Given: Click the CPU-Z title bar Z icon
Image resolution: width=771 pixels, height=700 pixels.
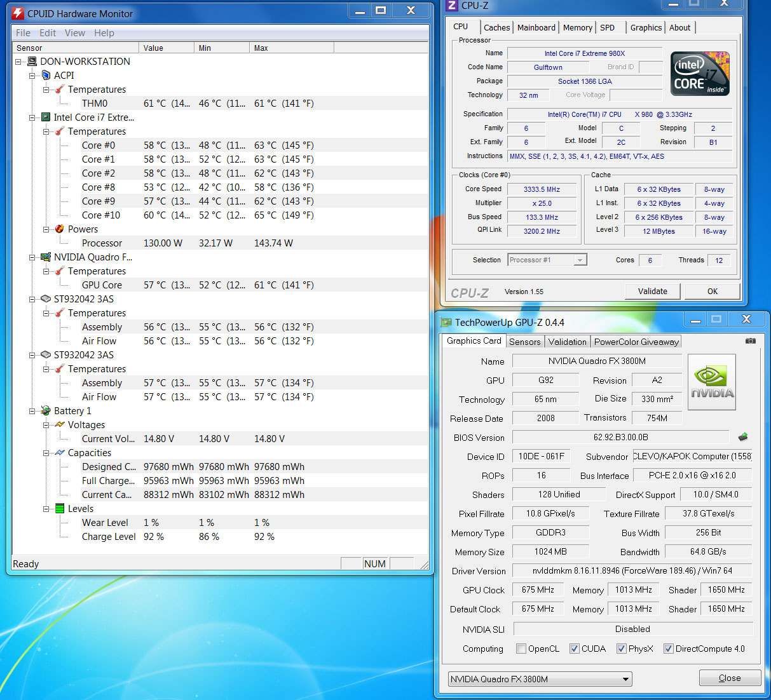Looking at the screenshot, I should pos(452,5).
